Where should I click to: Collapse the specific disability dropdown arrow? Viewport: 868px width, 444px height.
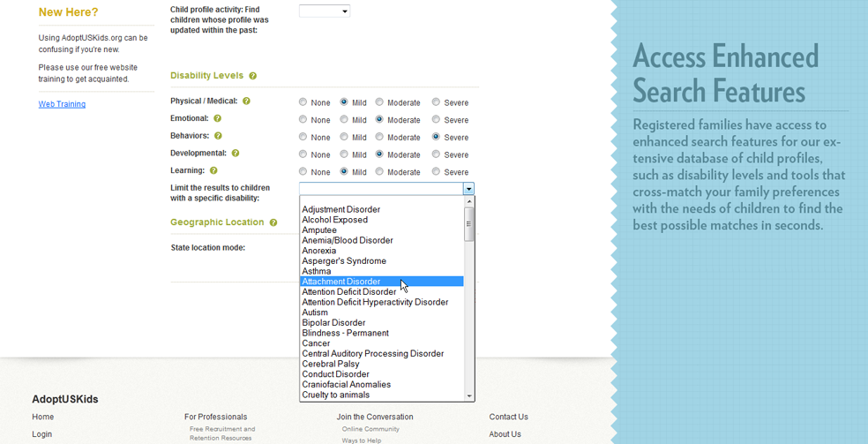coord(468,189)
